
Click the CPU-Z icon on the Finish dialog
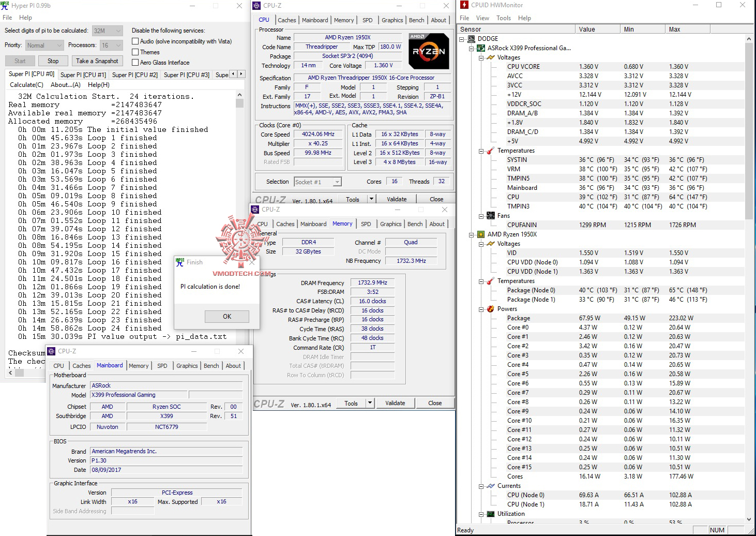pos(180,262)
